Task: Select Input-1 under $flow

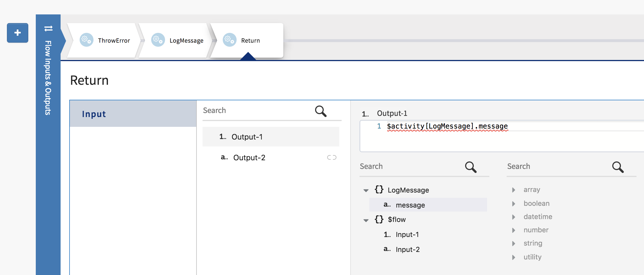Action: (x=407, y=235)
